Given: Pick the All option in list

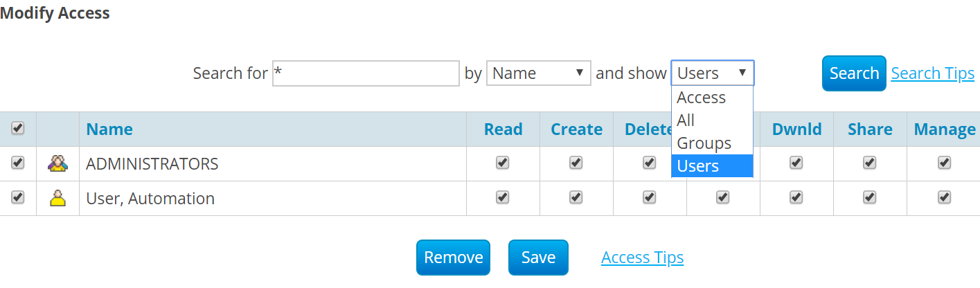Looking at the screenshot, I should [x=686, y=120].
